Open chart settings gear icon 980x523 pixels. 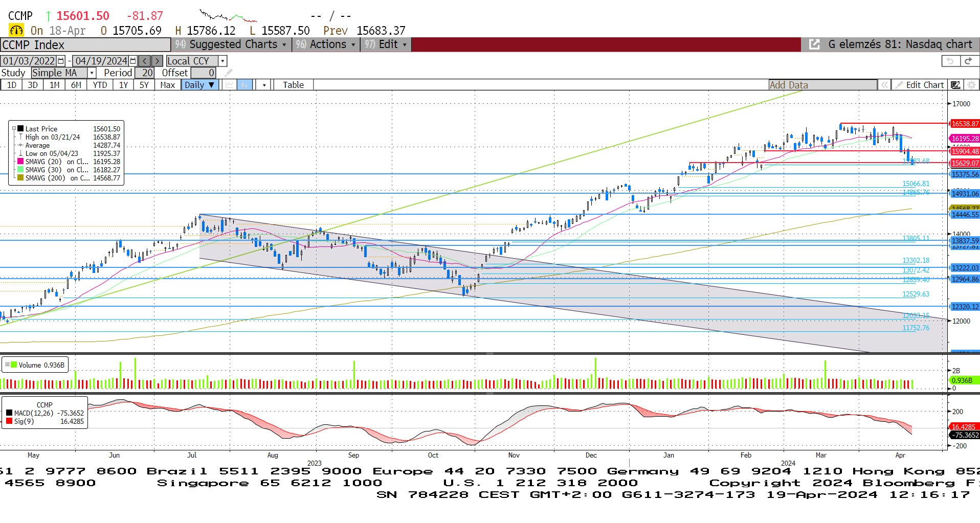tap(971, 85)
